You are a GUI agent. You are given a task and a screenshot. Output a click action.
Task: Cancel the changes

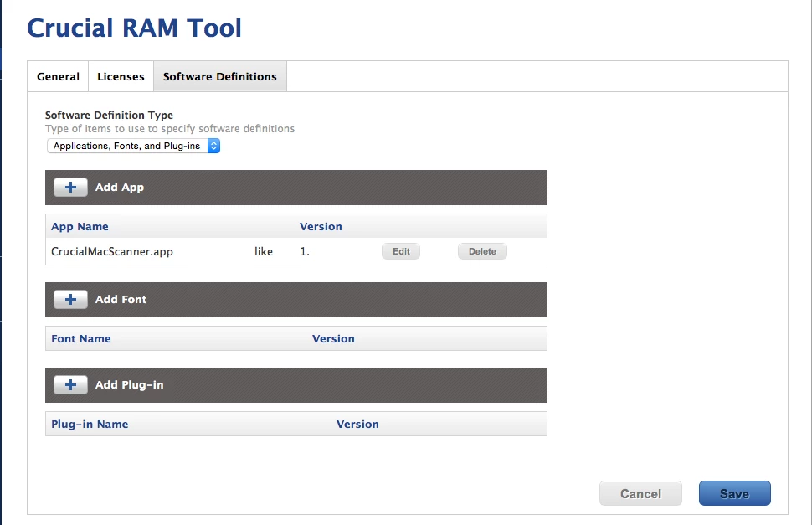[640, 493]
